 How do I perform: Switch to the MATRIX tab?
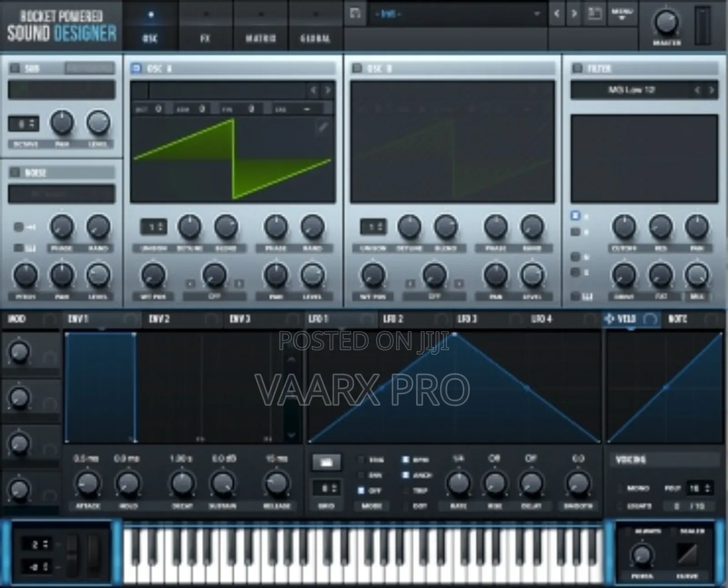pyautogui.click(x=261, y=25)
